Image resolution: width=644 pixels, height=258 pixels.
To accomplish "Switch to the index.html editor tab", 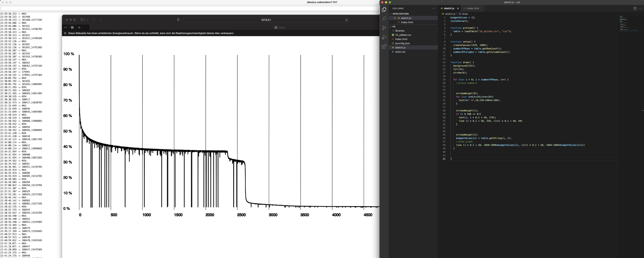I will [x=473, y=8].
